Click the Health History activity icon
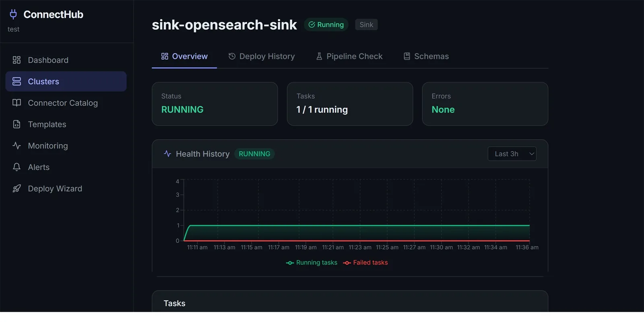Screen dimensions: 644x325 coord(167,153)
